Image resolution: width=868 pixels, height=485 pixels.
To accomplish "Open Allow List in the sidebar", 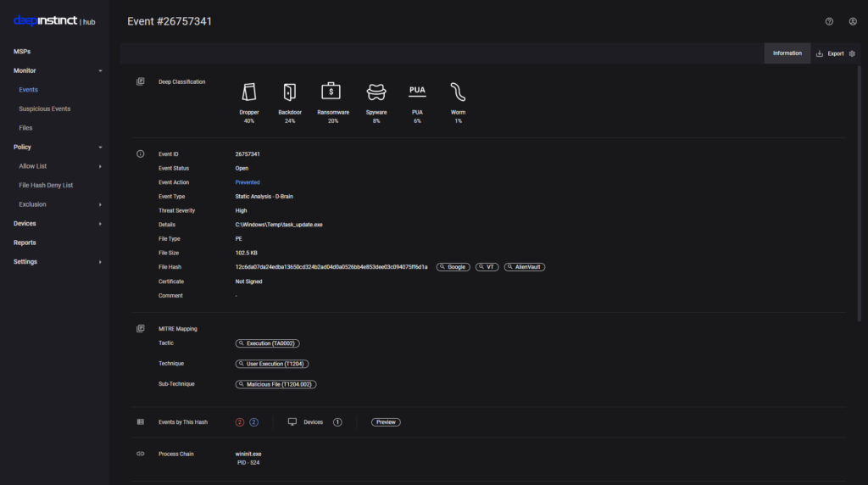I will (33, 166).
